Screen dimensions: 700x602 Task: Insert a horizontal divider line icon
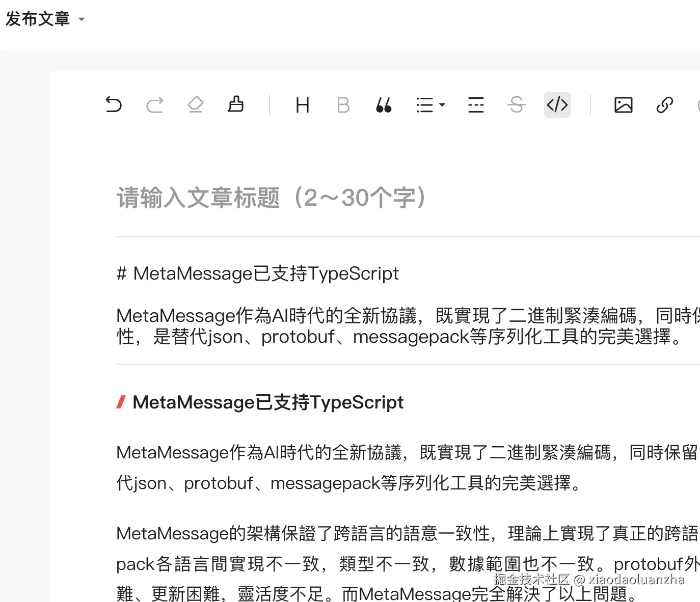tap(476, 105)
